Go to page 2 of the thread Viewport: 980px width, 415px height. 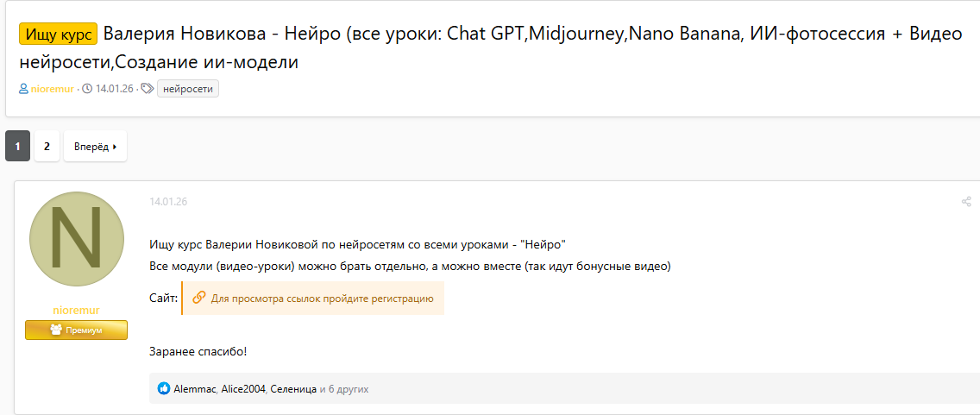click(47, 147)
